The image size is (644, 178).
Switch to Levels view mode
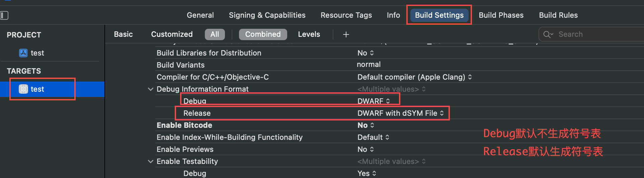(x=309, y=34)
